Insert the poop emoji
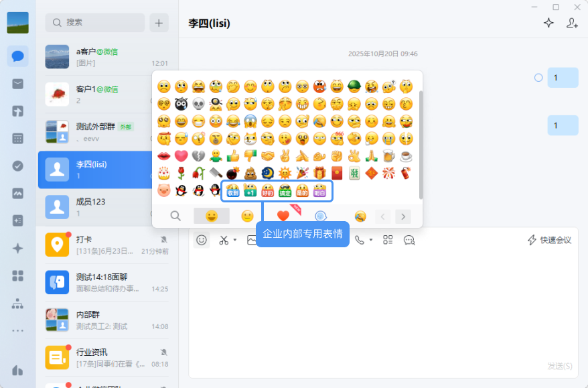This screenshot has width=588, height=388. 250,173
